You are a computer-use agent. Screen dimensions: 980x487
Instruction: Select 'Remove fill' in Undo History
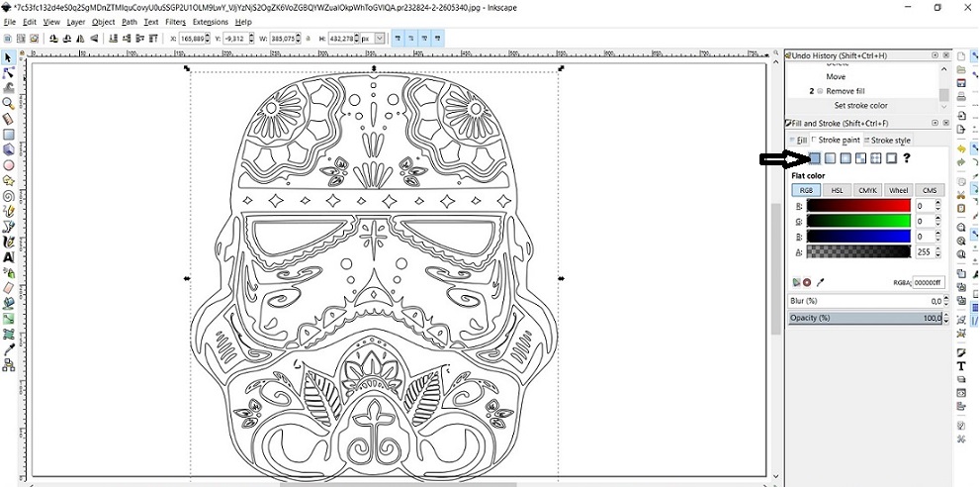[x=846, y=91]
